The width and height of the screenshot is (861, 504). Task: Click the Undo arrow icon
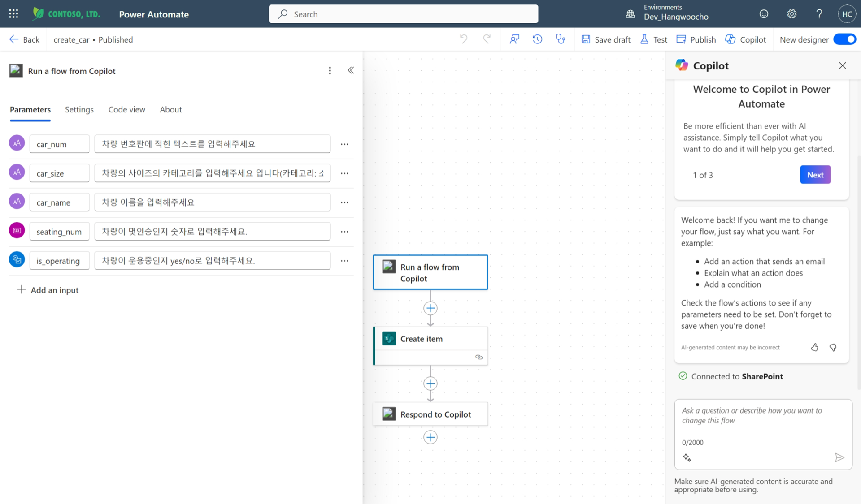(x=464, y=39)
